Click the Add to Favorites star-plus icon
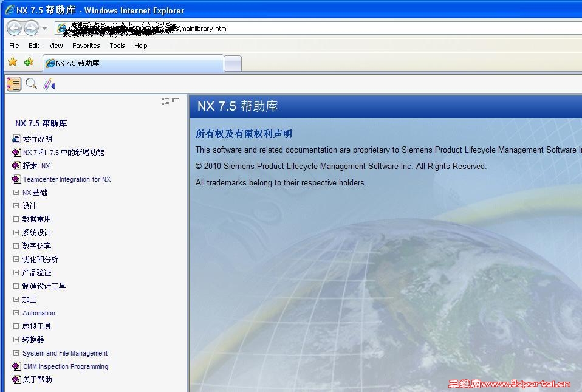 [29, 61]
